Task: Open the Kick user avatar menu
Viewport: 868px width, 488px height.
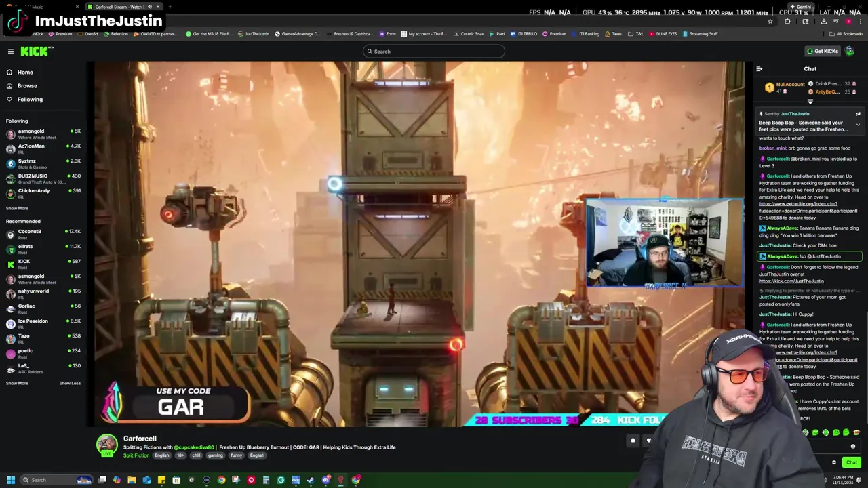Action: tap(850, 52)
